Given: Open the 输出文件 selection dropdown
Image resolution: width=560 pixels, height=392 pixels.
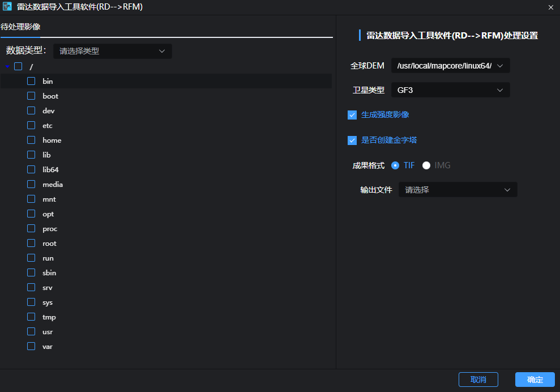Looking at the screenshot, I should (x=458, y=189).
